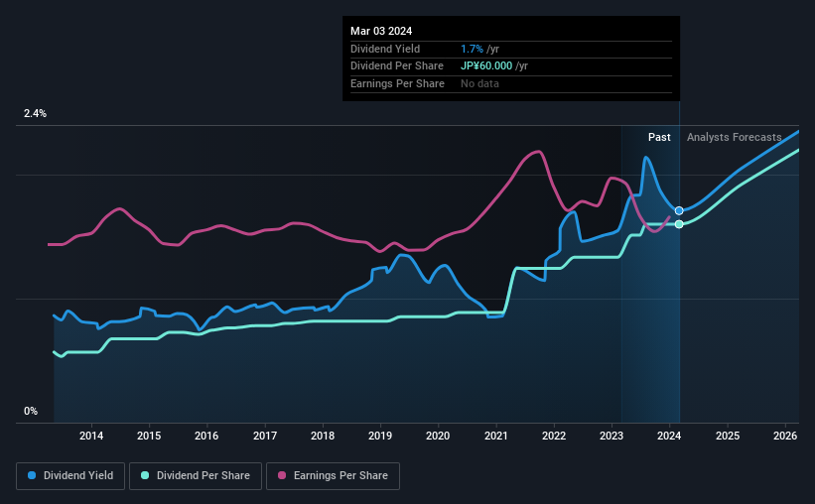Click the 0% y-axis label

point(31,411)
